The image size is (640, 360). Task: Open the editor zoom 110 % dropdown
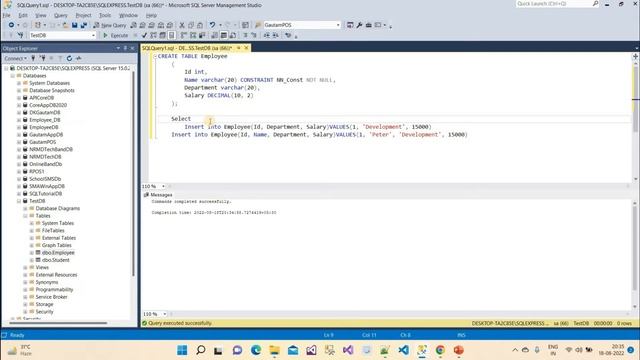point(163,186)
